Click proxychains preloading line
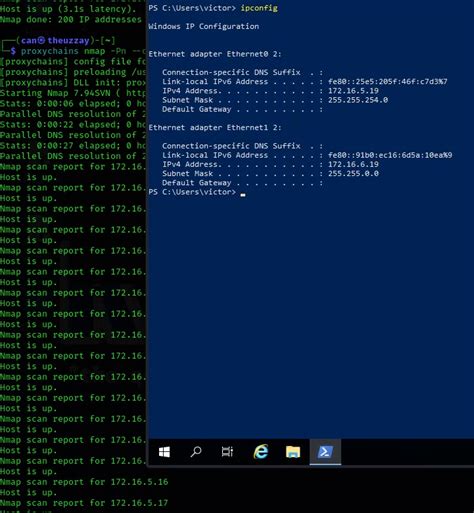Viewport: 474px width, 513px height. pyautogui.click(x=73, y=72)
